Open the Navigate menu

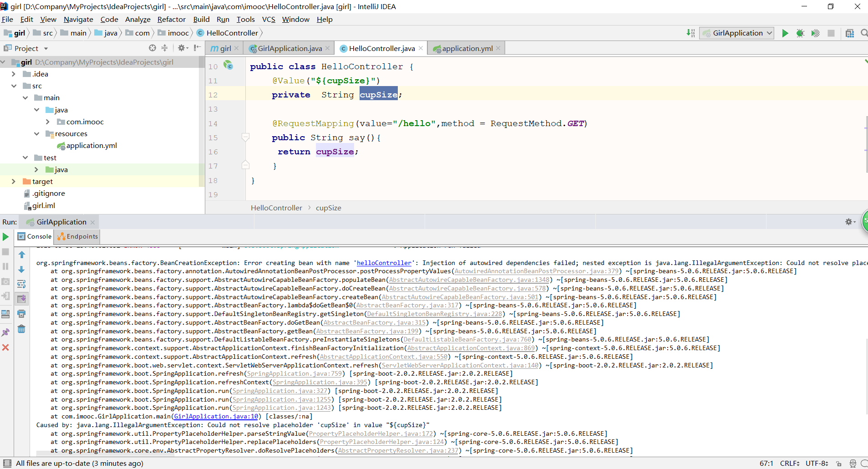coord(78,19)
